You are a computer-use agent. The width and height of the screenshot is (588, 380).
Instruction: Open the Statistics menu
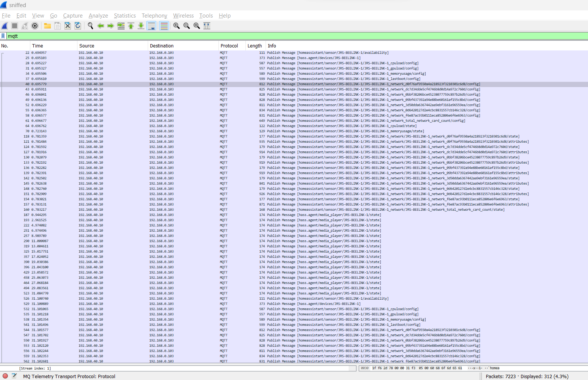pos(125,16)
